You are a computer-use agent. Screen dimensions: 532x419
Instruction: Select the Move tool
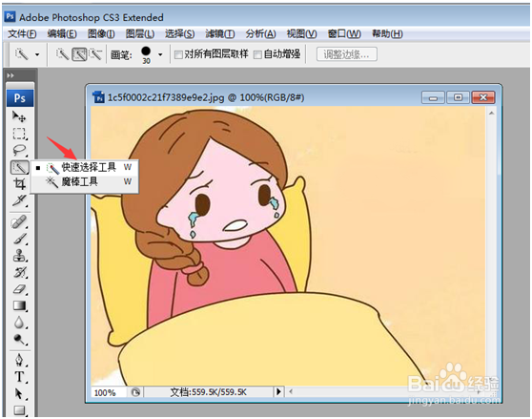coord(19,116)
